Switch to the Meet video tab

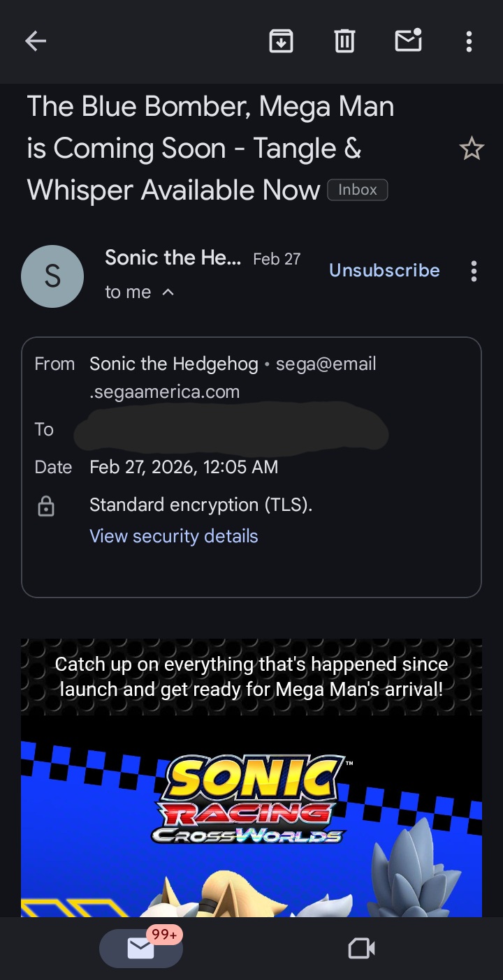[361, 948]
